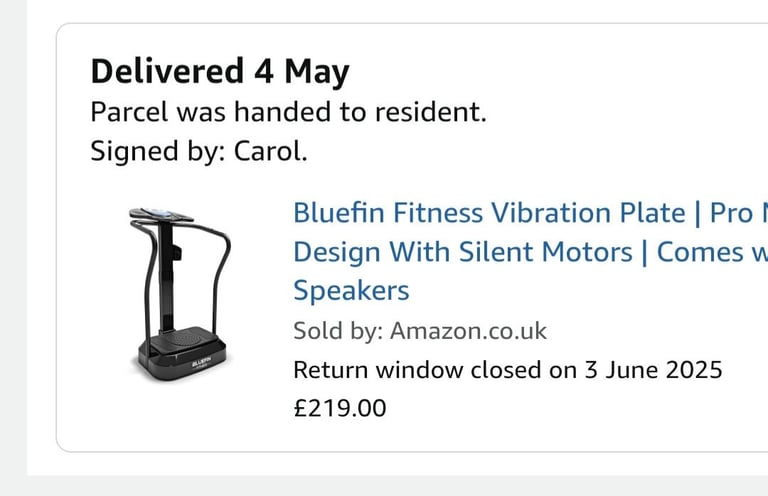Click "Return window closed on" text
The width and height of the screenshot is (768, 496).
435,370
